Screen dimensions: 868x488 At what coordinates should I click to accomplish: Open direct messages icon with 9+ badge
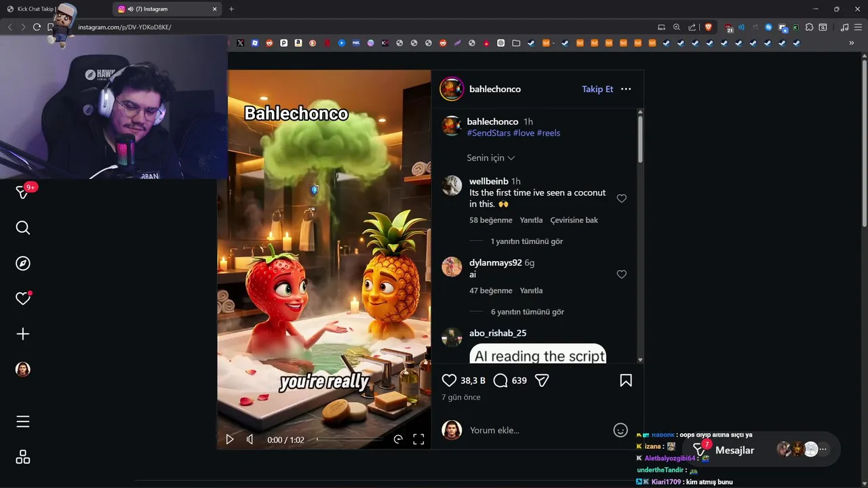(23, 192)
